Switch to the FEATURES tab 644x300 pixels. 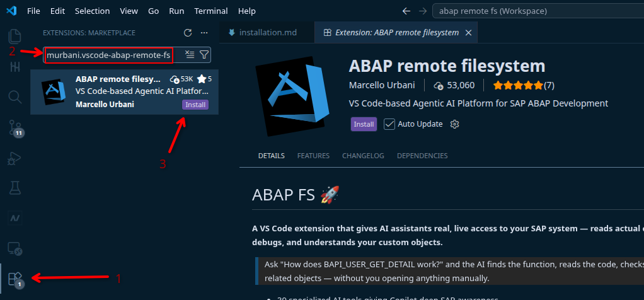coord(313,156)
